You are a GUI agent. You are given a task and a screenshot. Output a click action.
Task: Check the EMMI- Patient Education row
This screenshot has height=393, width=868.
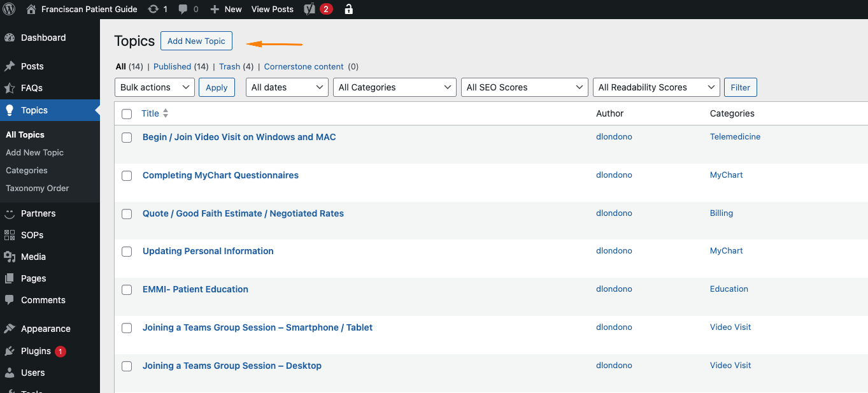(x=127, y=290)
